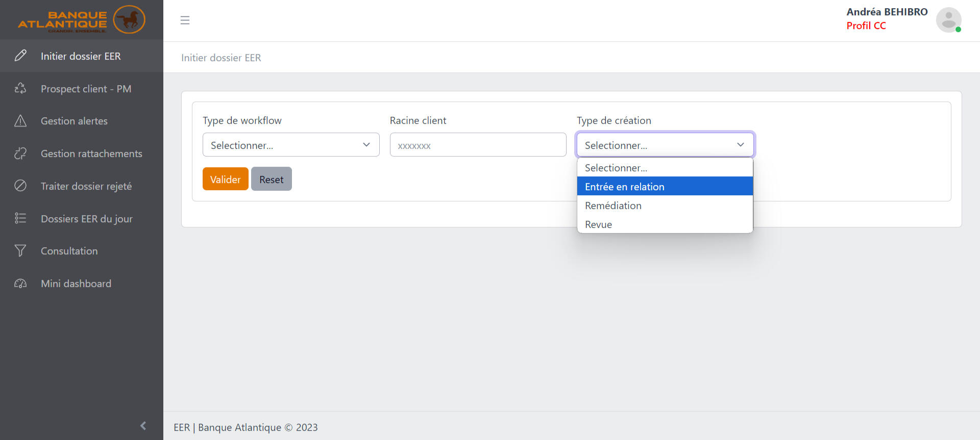Click the link icon for Gestion rattachements

pos(20,153)
